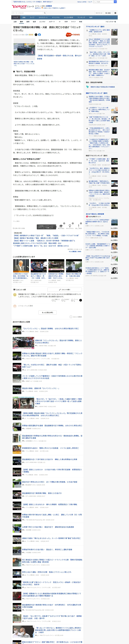
Task: Share first comment on X
Action: (81, 300)
